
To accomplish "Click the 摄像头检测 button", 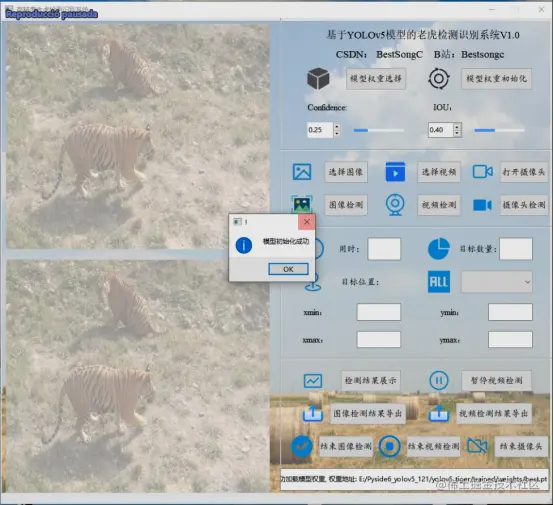I will (x=524, y=205).
